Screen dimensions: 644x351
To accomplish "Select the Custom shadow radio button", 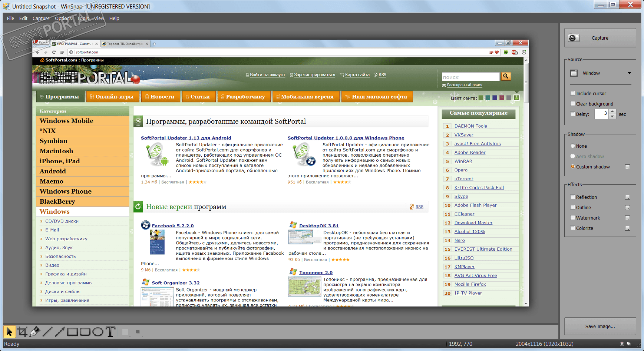I will click(x=573, y=167).
